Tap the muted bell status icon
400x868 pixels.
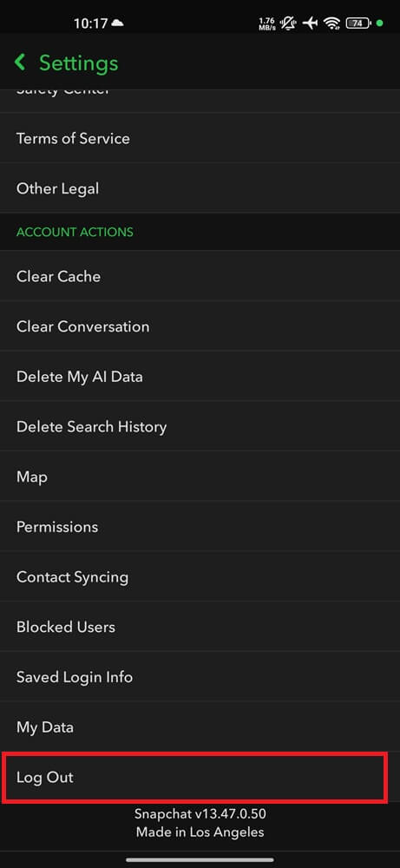pyautogui.click(x=288, y=23)
